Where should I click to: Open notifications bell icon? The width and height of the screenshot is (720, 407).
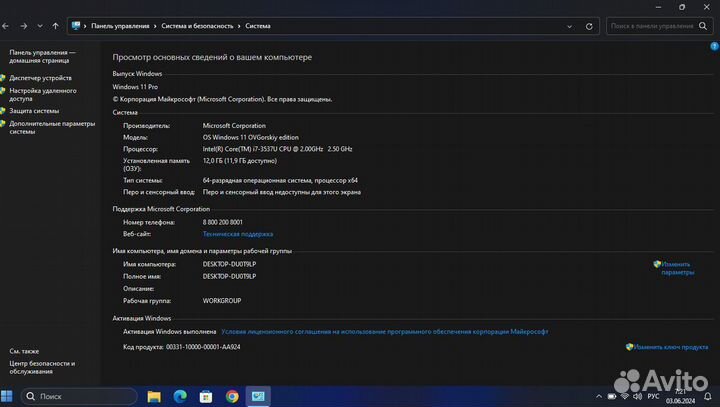tap(708, 396)
